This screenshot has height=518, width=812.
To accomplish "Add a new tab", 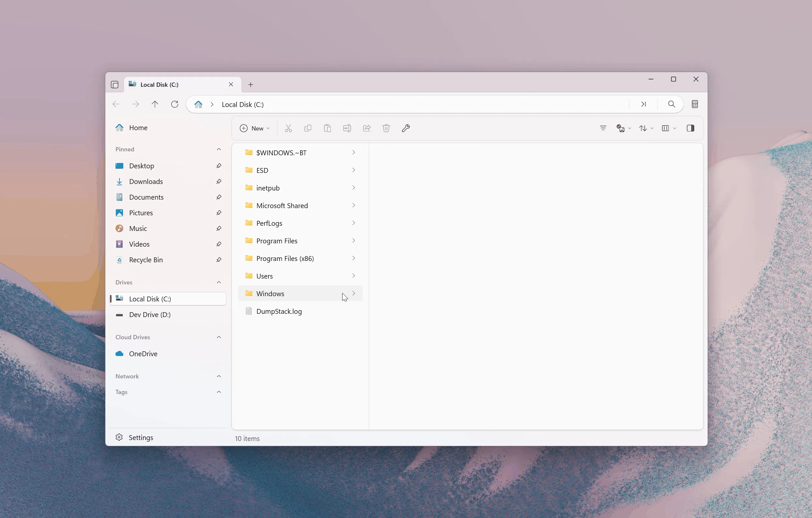I will click(251, 84).
